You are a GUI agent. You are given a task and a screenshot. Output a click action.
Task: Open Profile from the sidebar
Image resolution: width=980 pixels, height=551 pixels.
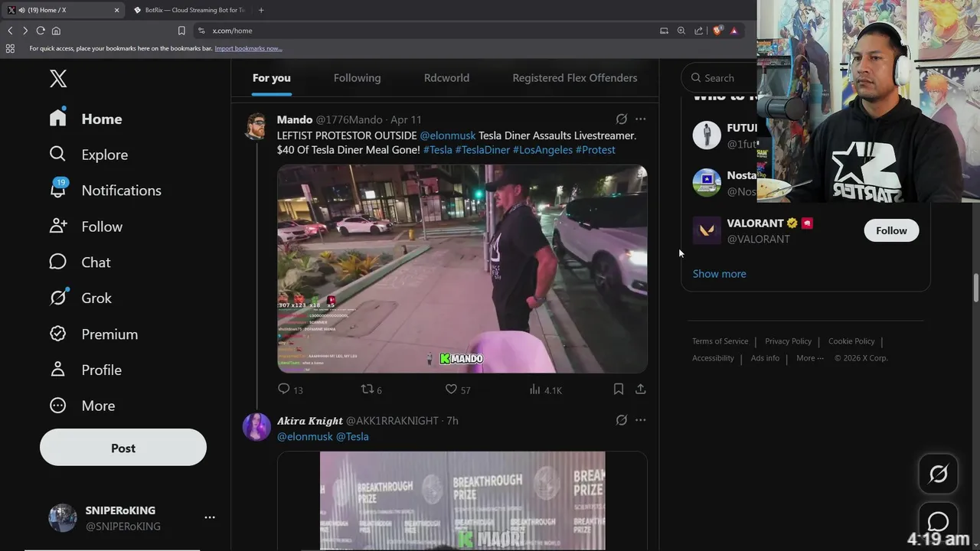pos(85,370)
